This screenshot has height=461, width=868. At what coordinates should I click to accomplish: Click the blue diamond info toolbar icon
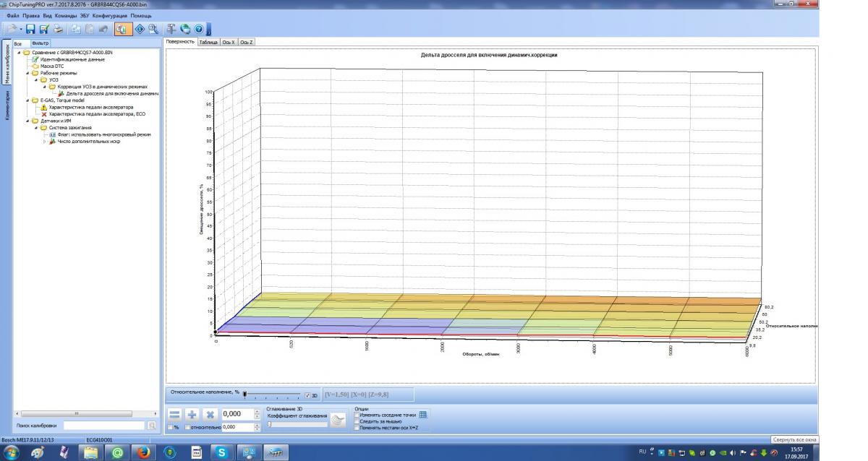[x=140, y=30]
